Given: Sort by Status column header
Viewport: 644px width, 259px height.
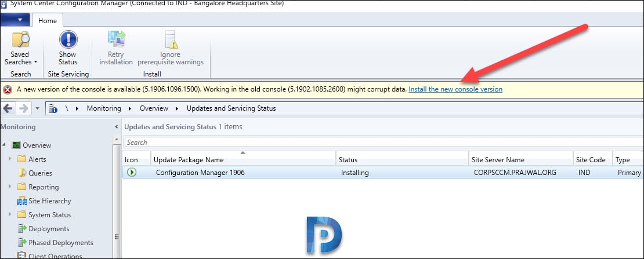Looking at the screenshot, I should click(402, 160).
